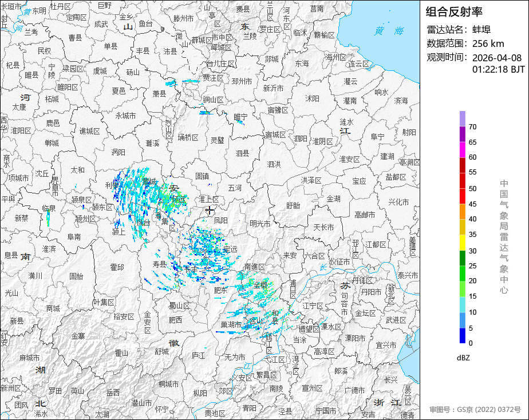The height and width of the screenshot is (420, 529).
Task: Click the 涡阳 label on the map
Action: point(119,152)
